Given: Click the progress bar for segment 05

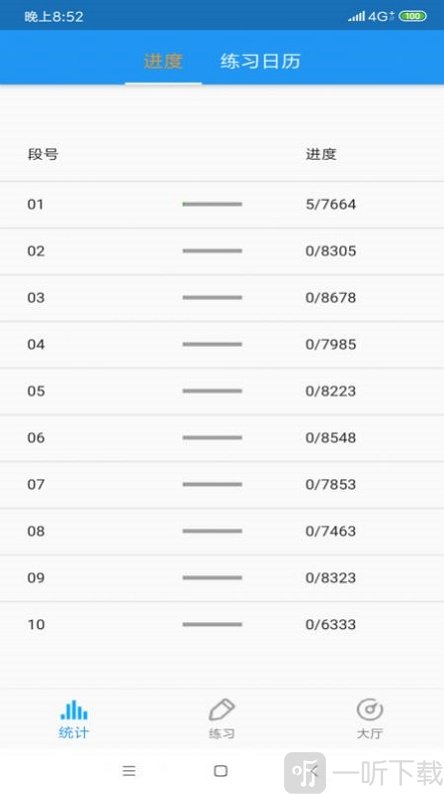Looking at the screenshot, I should click(x=212, y=391).
